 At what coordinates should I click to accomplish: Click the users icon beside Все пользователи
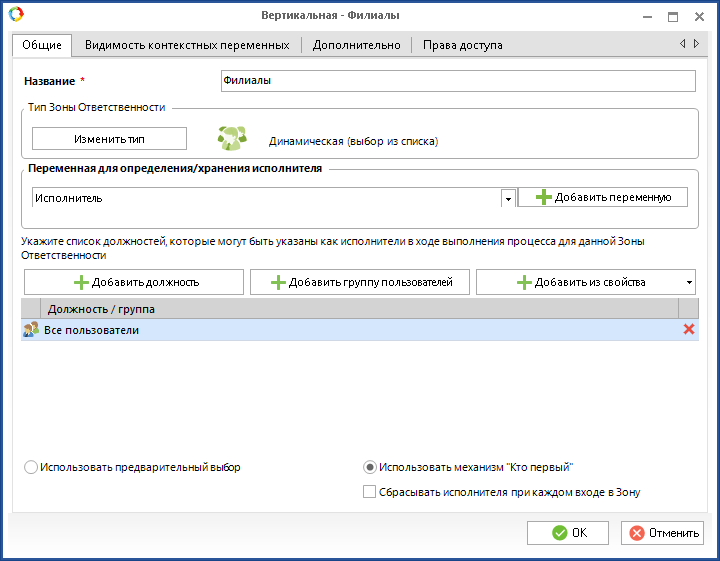pyautogui.click(x=31, y=330)
